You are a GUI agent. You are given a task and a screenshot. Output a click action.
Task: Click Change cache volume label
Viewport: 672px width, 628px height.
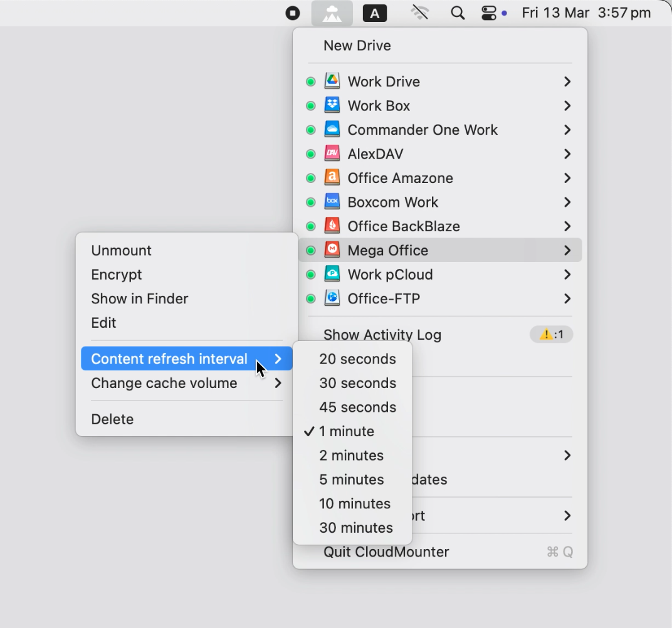point(164,383)
